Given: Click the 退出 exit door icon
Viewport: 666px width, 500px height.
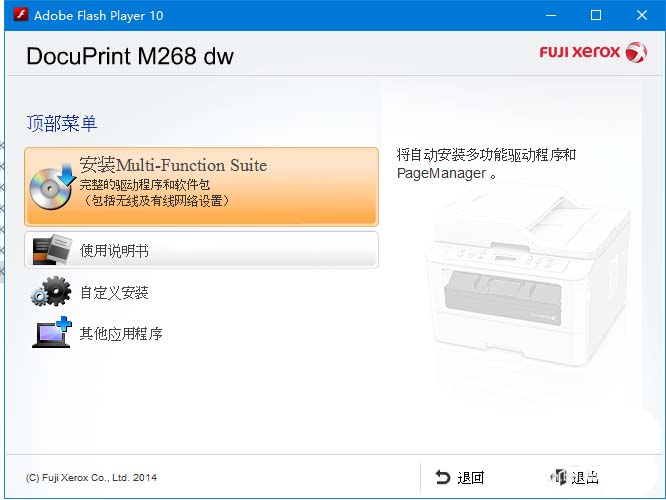Looking at the screenshot, I should [559, 478].
